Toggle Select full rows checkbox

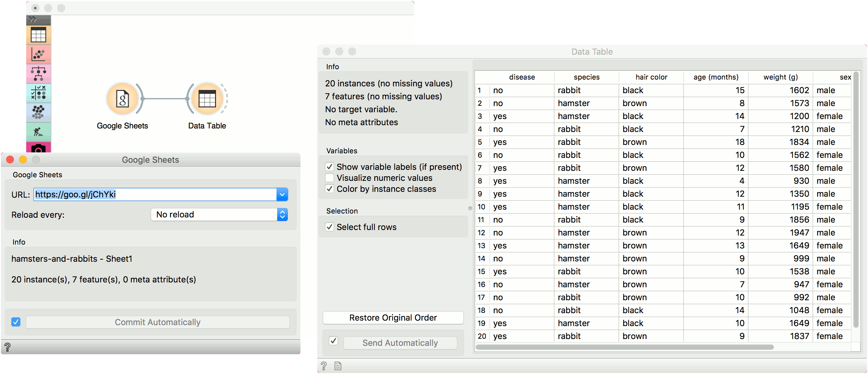click(330, 227)
